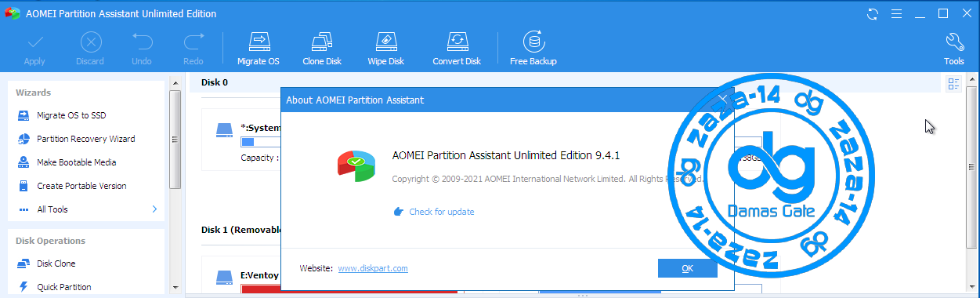Click the AOMEI app icon in title bar

13,13
